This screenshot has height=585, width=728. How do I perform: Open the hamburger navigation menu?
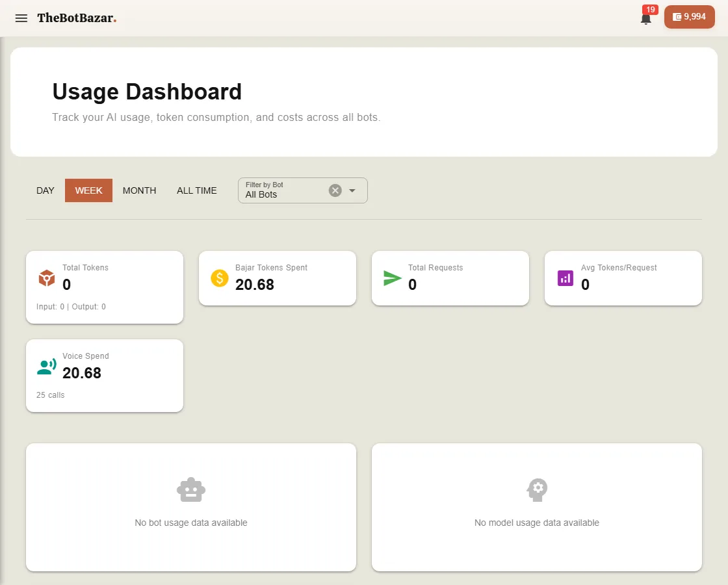(x=21, y=18)
